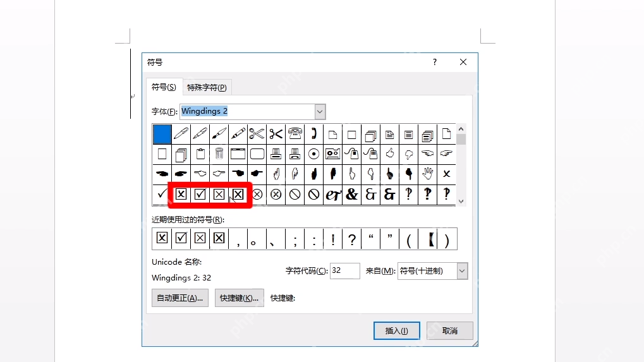Choose the bold first ampersand symbol

click(x=351, y=194)
